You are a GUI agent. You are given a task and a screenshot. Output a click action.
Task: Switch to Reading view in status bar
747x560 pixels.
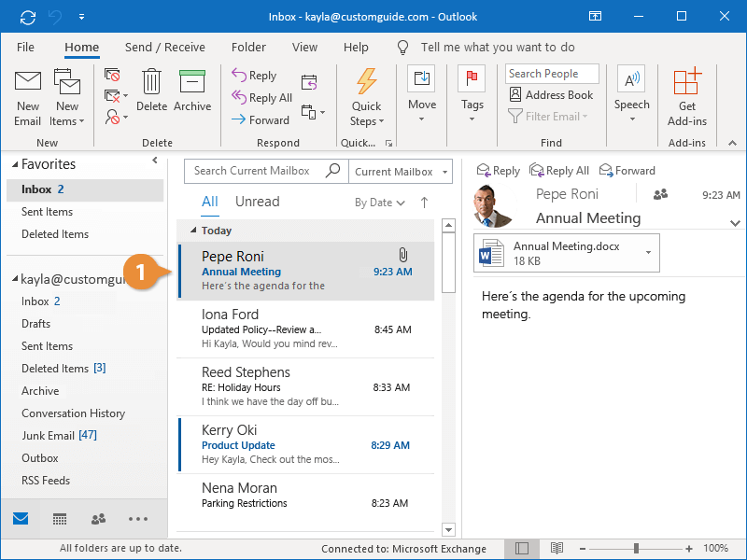tap(557, 549)
